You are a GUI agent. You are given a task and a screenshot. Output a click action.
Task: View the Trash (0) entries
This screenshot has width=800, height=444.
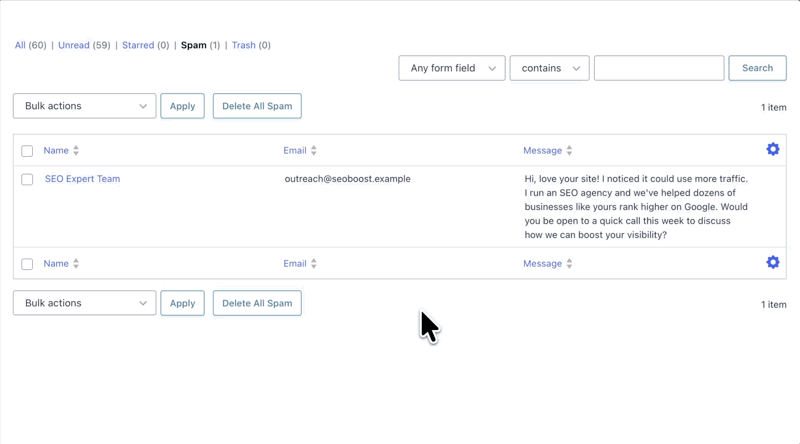click(251, 45)
